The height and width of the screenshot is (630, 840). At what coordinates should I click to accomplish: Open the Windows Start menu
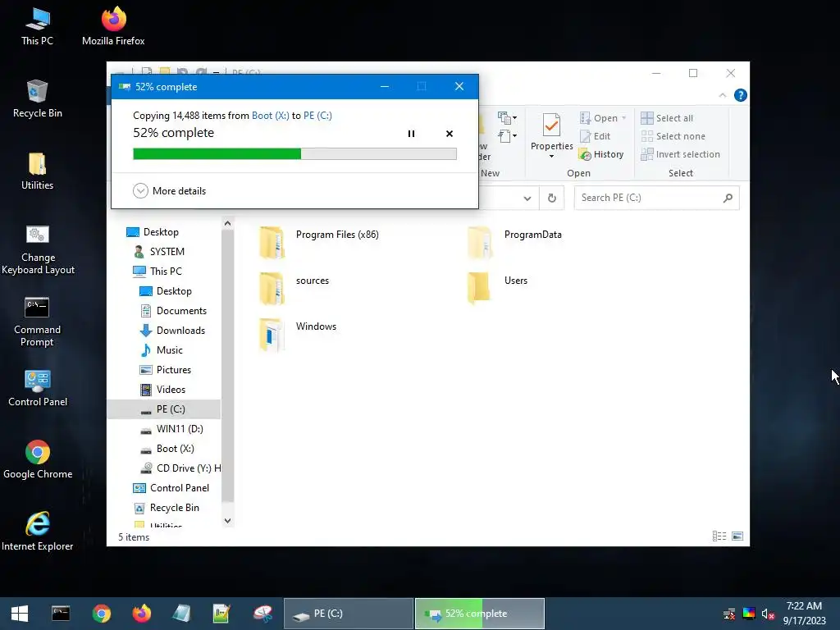20,614
